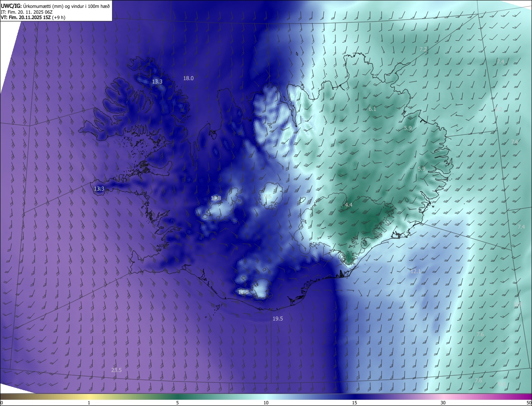Click the color scale tick labeled 50

pyautogui.click(x=529, y=403)
